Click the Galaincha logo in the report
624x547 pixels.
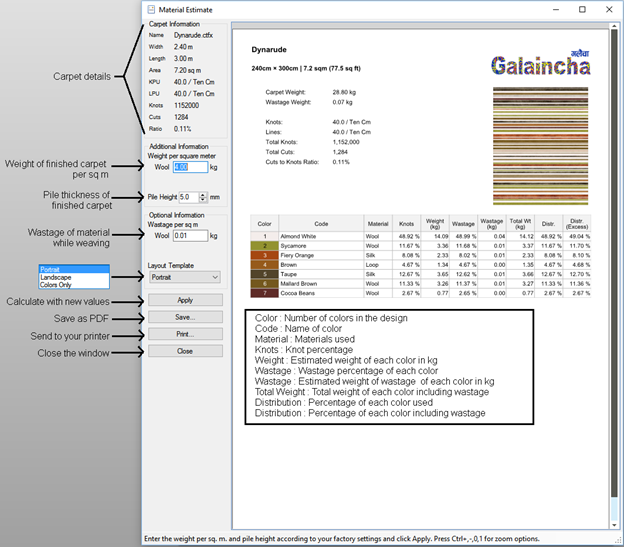pos(538,65)
